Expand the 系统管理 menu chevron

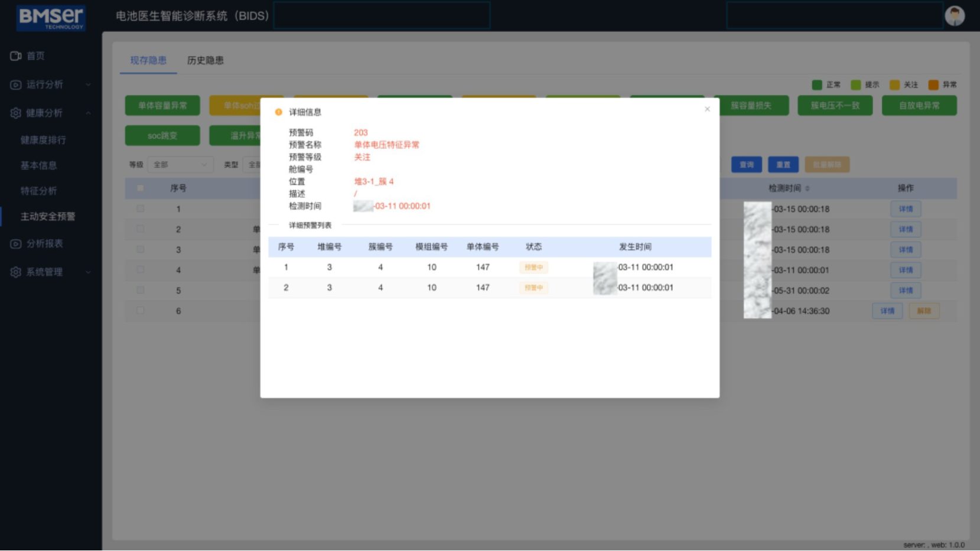pyautogui.click(x=88, y=272)
